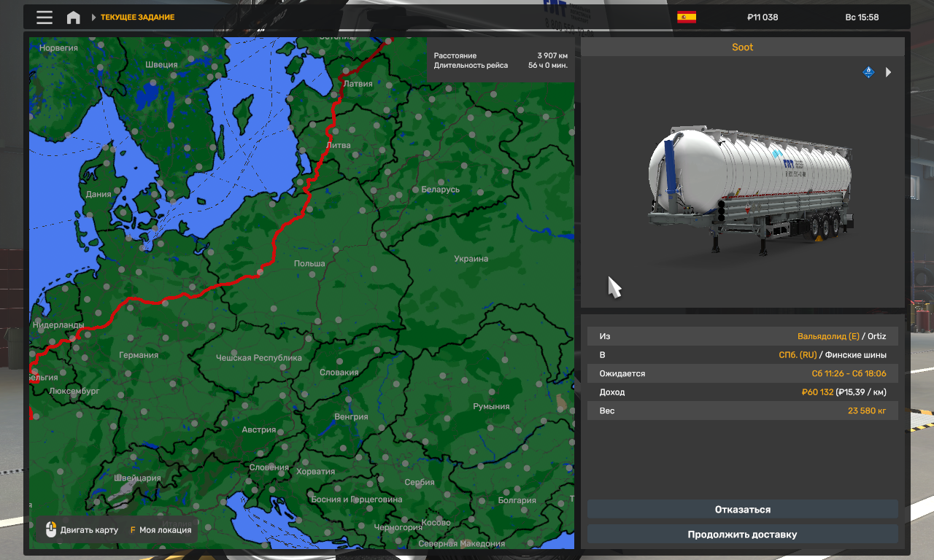Click the Soot cargo title
The image size is (934, 560).
coord(743,47)
